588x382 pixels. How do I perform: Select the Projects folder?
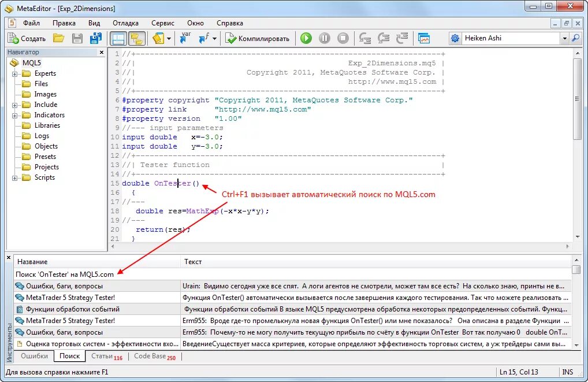coord(47,167)
